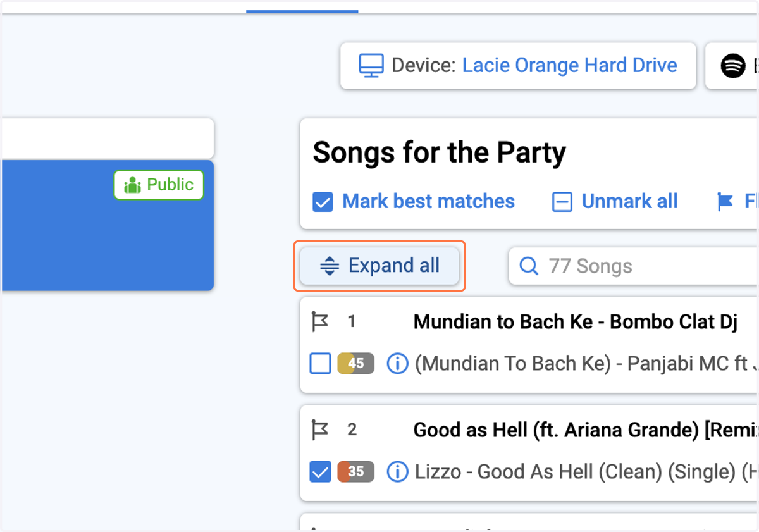
Task: Open info icon for Lizzo Good As Hell
Action: pos(397,472)
